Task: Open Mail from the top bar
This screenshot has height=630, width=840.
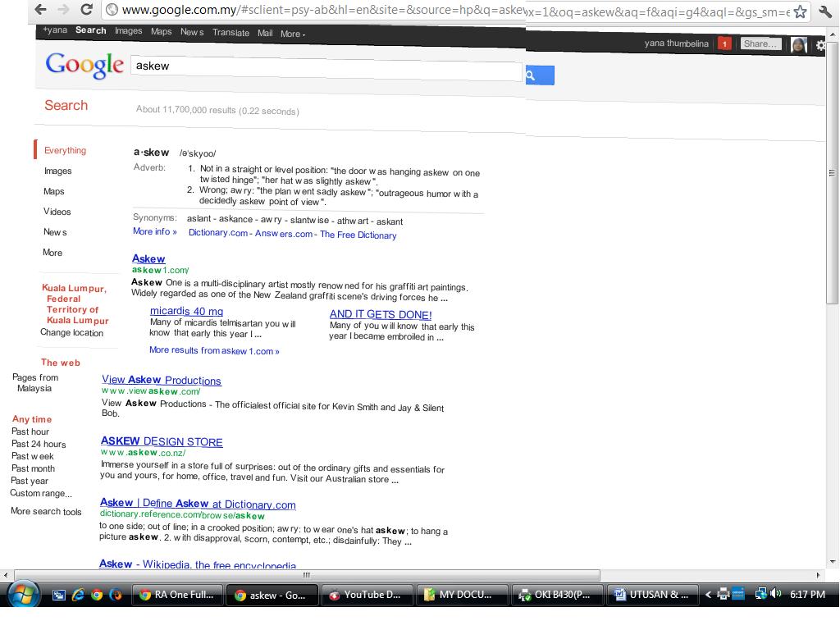Action: [x=265, y=33]
